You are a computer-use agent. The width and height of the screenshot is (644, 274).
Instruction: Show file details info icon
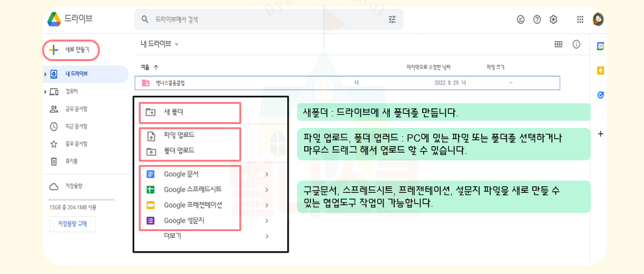[x=577, y=44]
